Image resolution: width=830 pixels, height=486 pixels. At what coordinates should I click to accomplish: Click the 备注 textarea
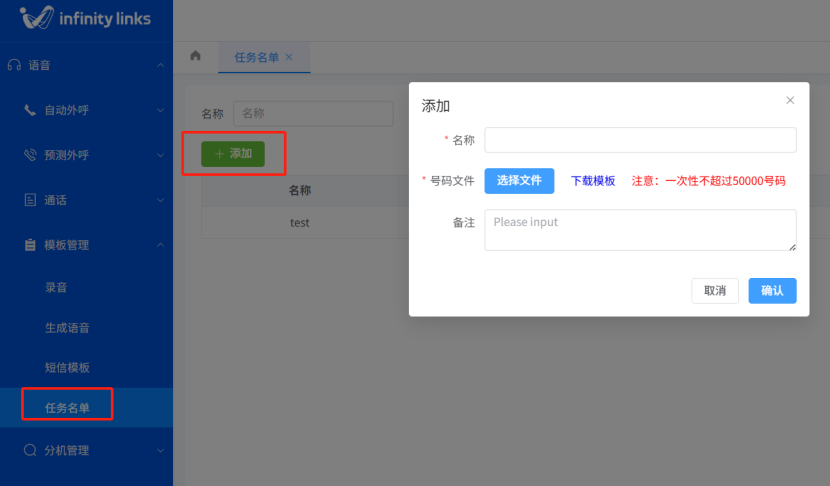(640, 230)
